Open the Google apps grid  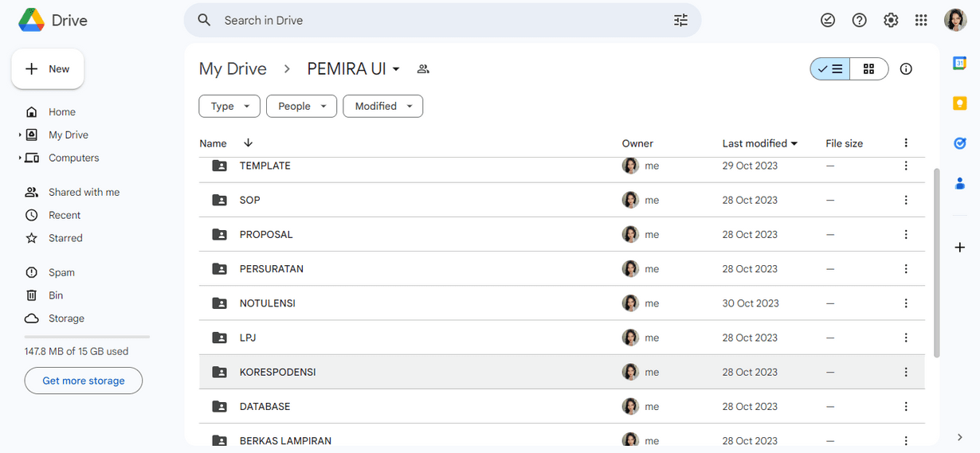(921, 20)
